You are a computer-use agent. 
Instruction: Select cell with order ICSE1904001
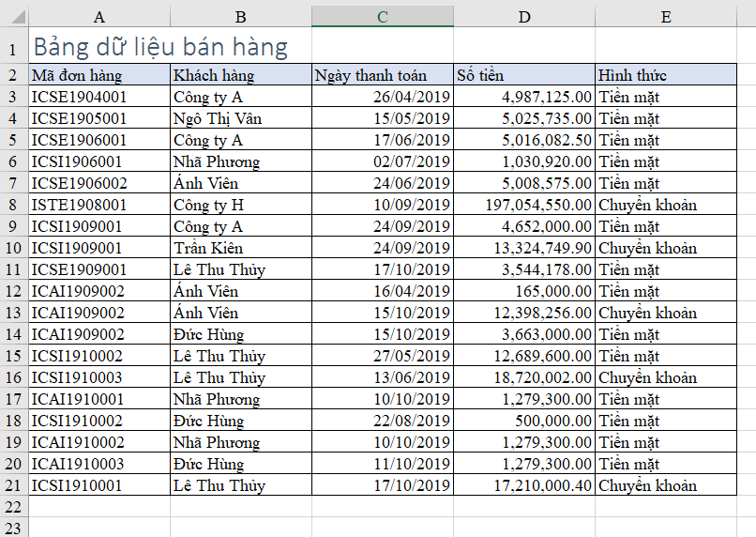click(x=99, y=97)
